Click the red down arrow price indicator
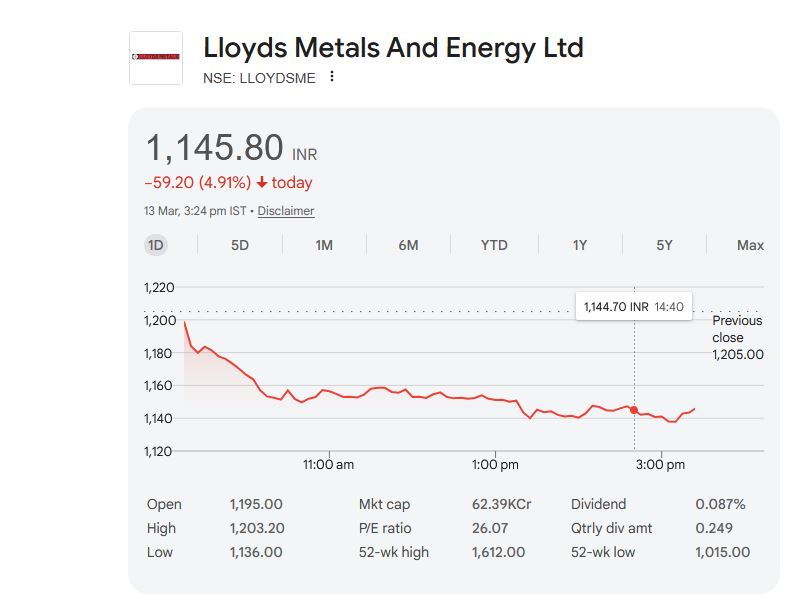The width and height of the screenshot is (799, 616). point(262,183)
